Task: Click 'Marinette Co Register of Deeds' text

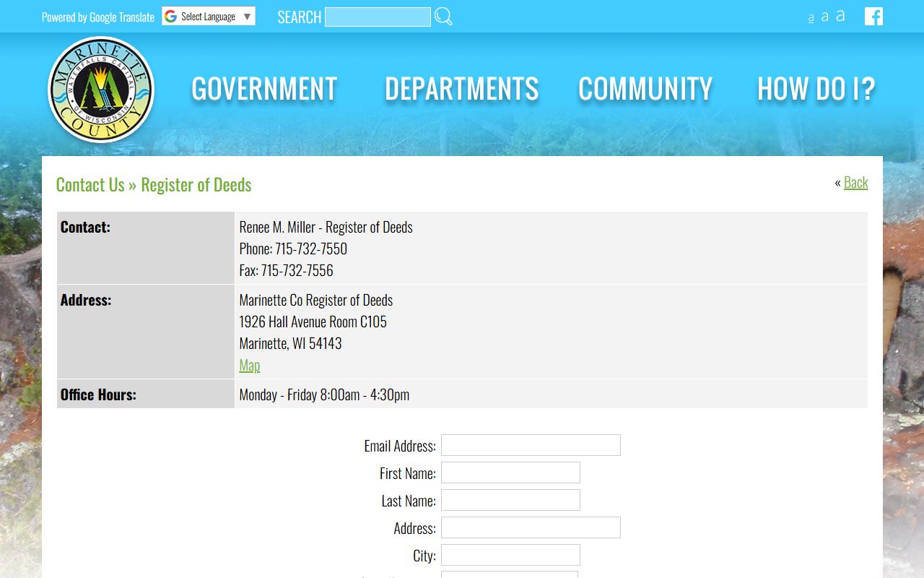Action: click(316, 300)
